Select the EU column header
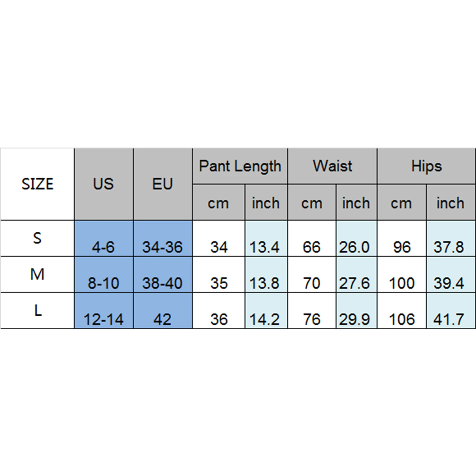The image size is (476, 476). tap(162, 184)
